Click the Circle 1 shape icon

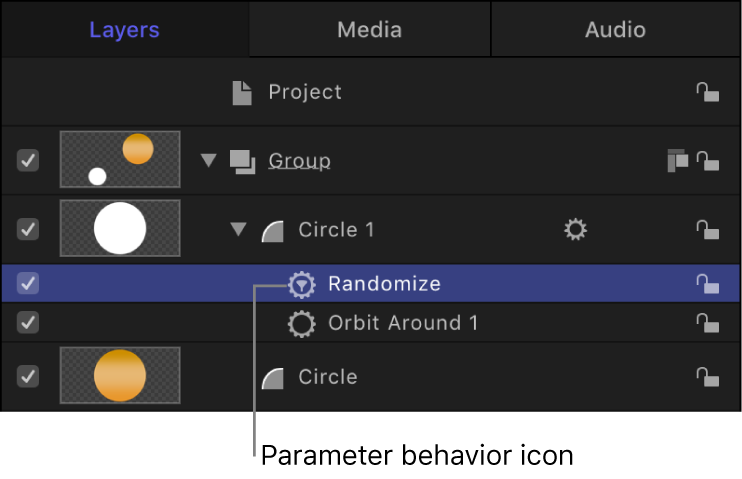point(273,231)
